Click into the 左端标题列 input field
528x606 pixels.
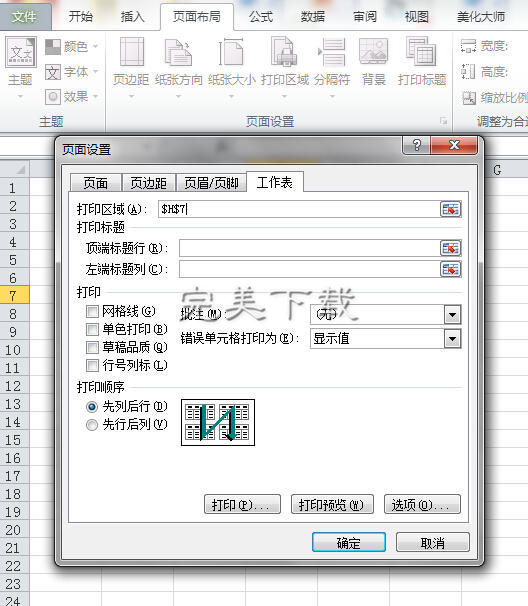click(309, 269)
